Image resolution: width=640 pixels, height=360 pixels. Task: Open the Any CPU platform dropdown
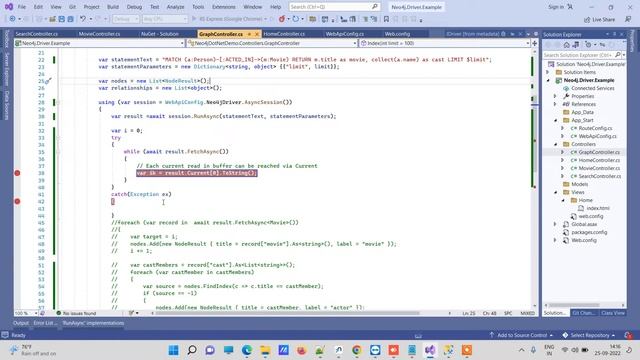pyautogui.click(x=165, y=19)
